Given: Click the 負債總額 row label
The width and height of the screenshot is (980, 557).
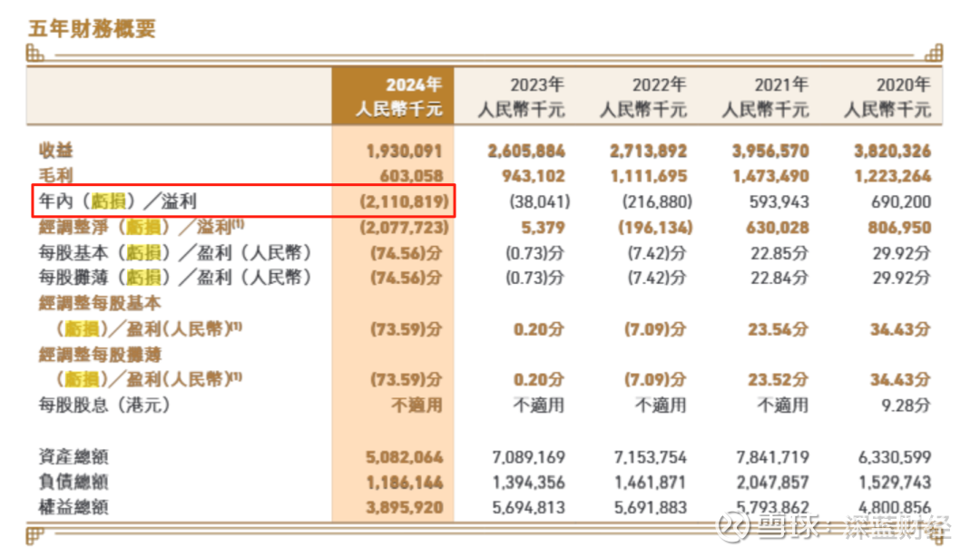Looking at the screenshot, I should tap(73, 482).
